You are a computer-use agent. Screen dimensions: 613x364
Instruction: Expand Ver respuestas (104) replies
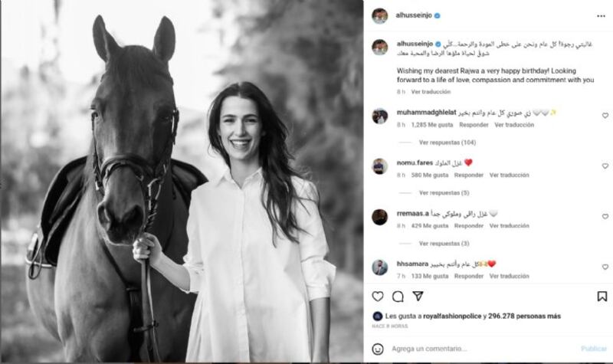point(447,143)
